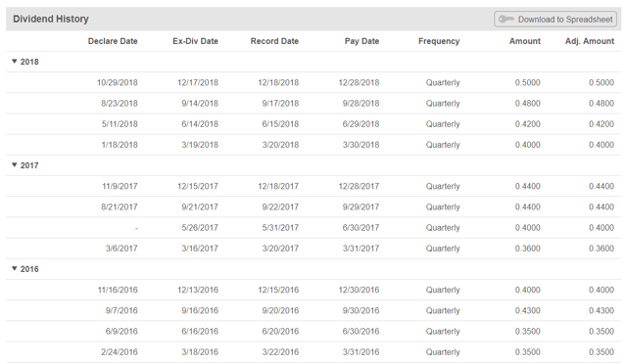Click the Adj. Amount column header
The height and width of the screenshot is (364, 627).
tap(590, 41)
